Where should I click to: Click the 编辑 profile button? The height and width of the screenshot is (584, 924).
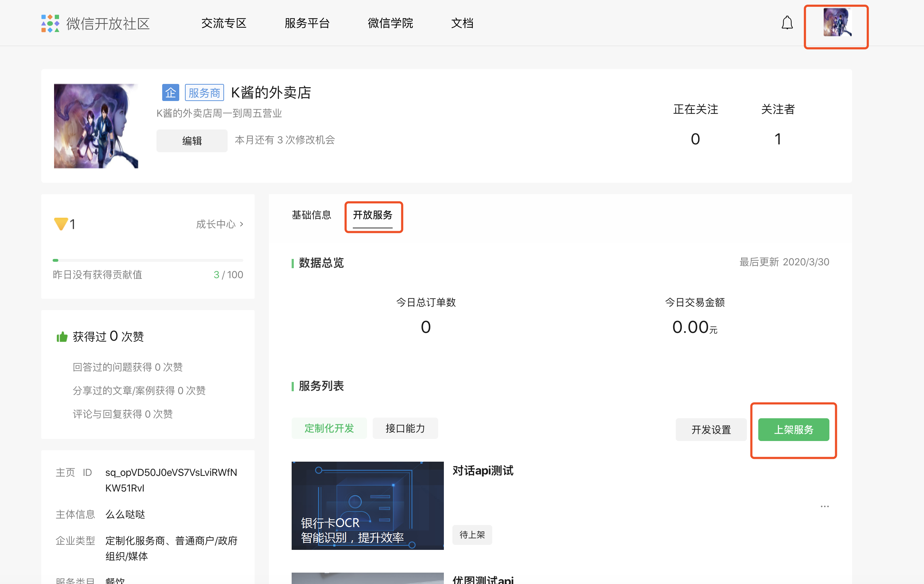click(x=192, y=140)
